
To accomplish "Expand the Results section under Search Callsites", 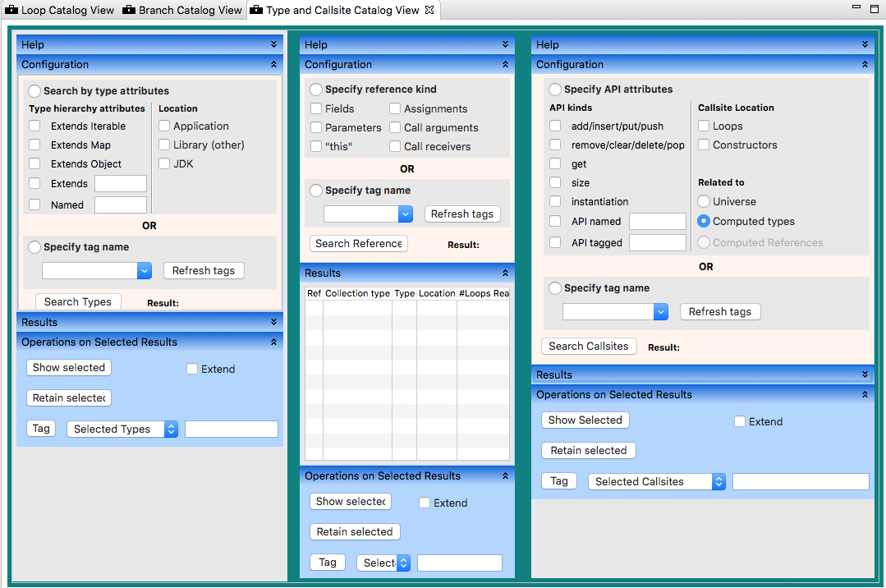I will [x=865, y=374].
